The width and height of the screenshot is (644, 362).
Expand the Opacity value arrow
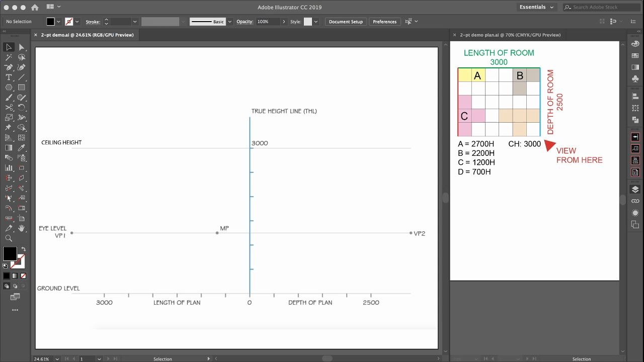click(x=284, y=22)
